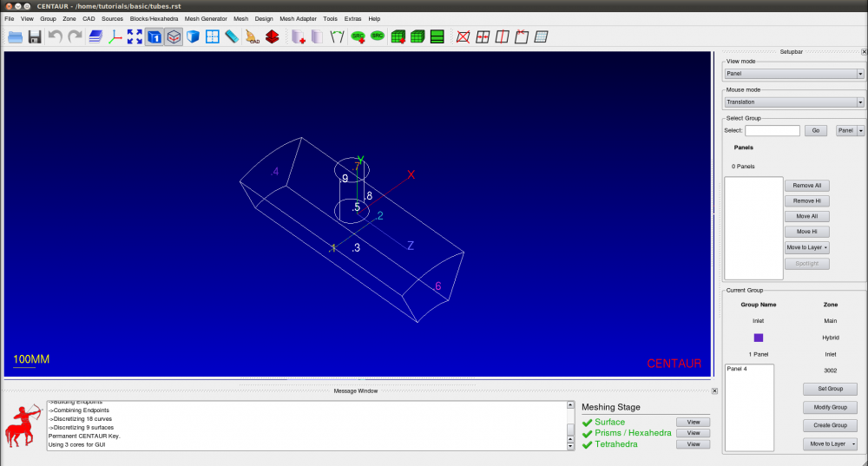Screen dimensions: 868x466
Task: View the Prisms / Hexahedra meshing stage
Action: click(x=693, y=433)
